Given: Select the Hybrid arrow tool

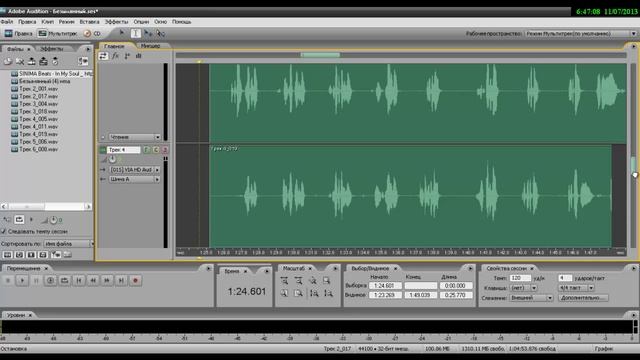Looking at the screenshot, I should 122,33.
